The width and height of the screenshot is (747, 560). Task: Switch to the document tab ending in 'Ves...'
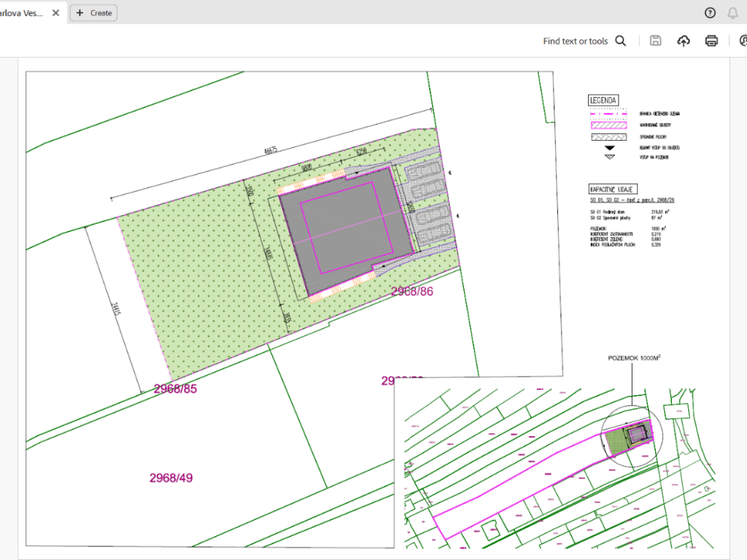pyautogui.click(x=23, y=12)
